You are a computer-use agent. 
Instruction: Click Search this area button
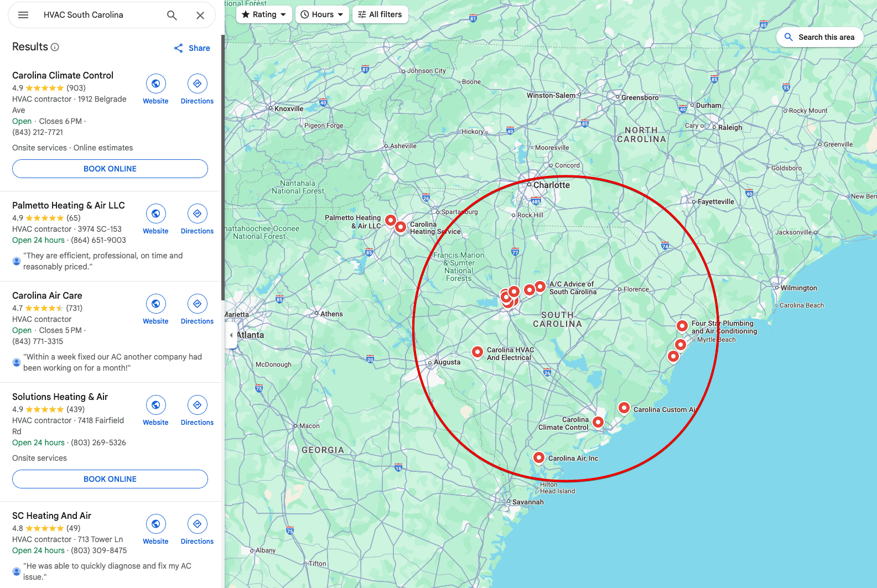pos(819,37)
